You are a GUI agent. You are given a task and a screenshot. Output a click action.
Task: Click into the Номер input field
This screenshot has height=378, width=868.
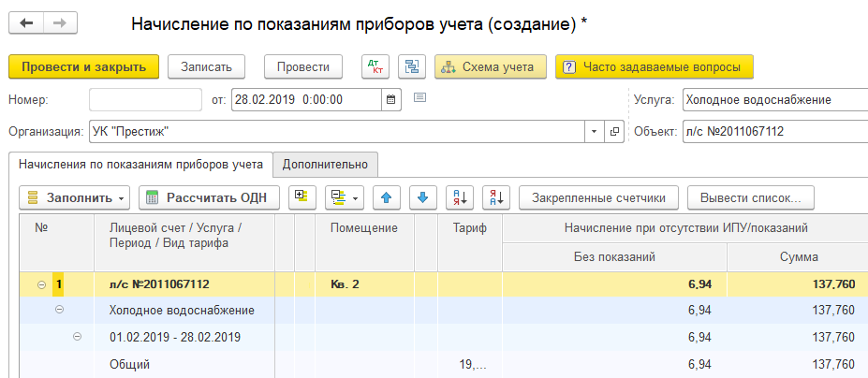click(145, 99)
